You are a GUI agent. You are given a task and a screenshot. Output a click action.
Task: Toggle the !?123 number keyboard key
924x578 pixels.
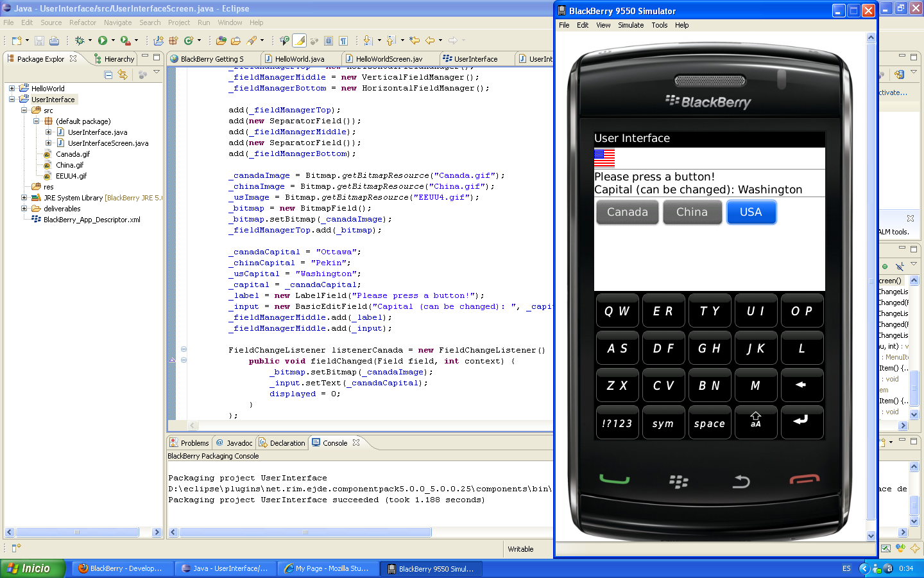[617, 422]
